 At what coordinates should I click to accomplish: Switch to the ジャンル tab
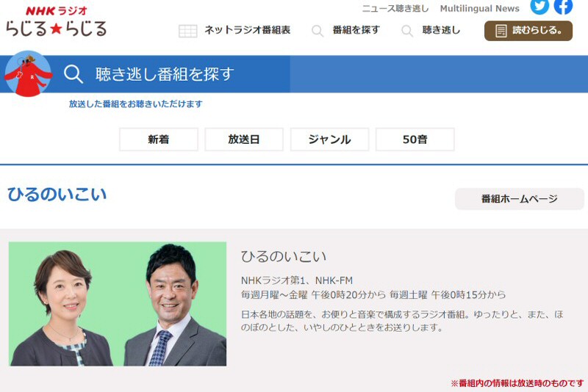coord(329,139)
